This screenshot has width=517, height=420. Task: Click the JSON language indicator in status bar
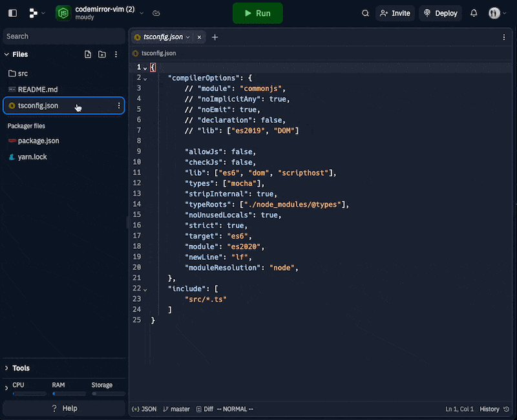click(144, 408)
